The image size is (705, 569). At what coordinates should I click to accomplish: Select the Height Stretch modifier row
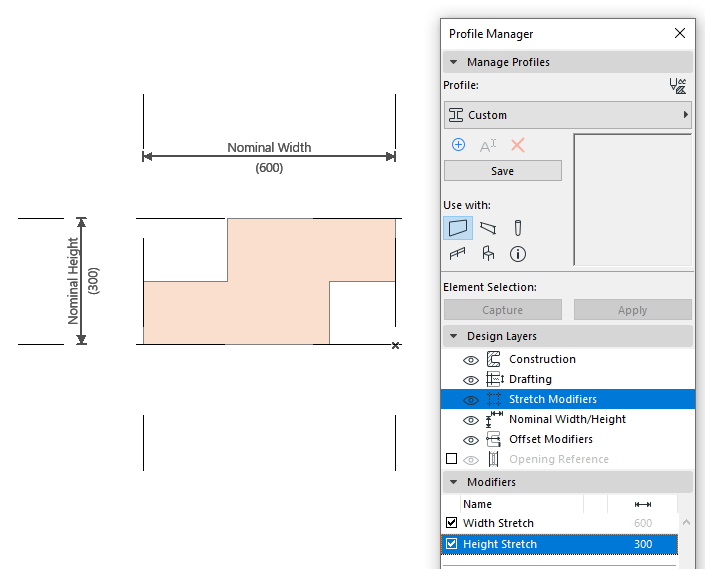coord(560,544)
